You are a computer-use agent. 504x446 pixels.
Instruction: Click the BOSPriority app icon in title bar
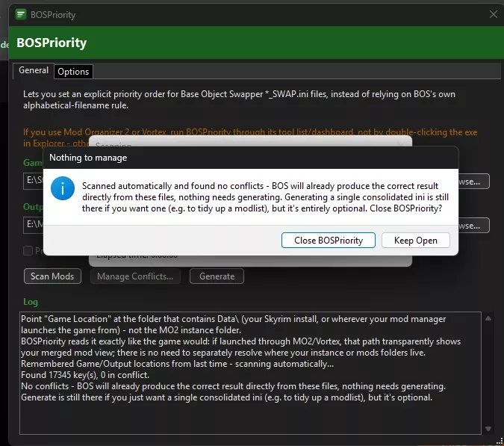(x=21, y=14)
